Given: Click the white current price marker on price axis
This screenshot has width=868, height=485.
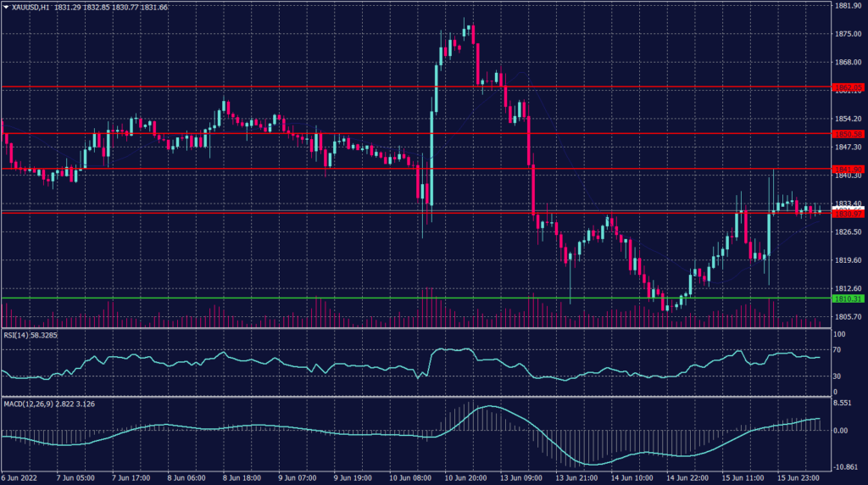Looking at the screenshot, I should pos(848,209).
